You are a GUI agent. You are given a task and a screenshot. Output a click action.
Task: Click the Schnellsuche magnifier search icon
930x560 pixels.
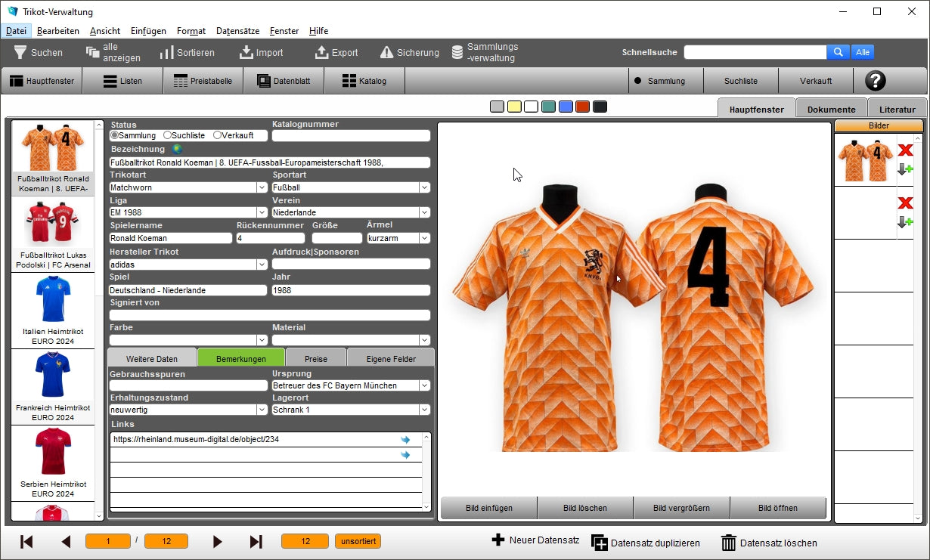point(838,52)
